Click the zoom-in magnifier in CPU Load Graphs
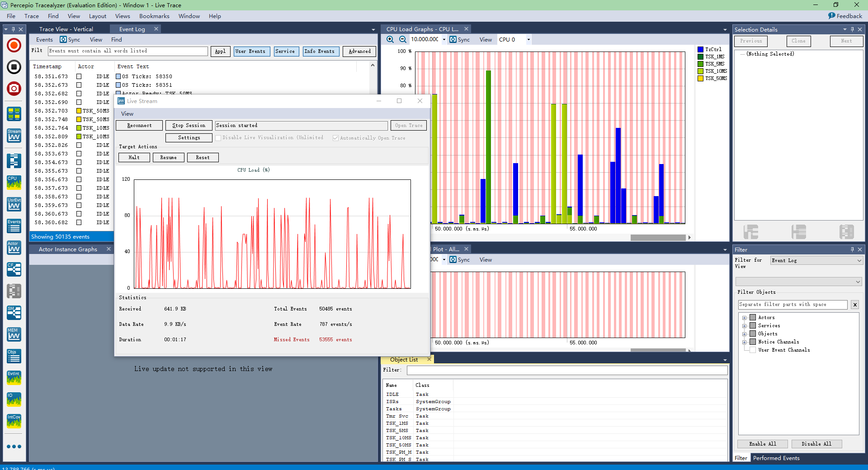This screenshot has width=868, height=470. [x=390, y=39]
